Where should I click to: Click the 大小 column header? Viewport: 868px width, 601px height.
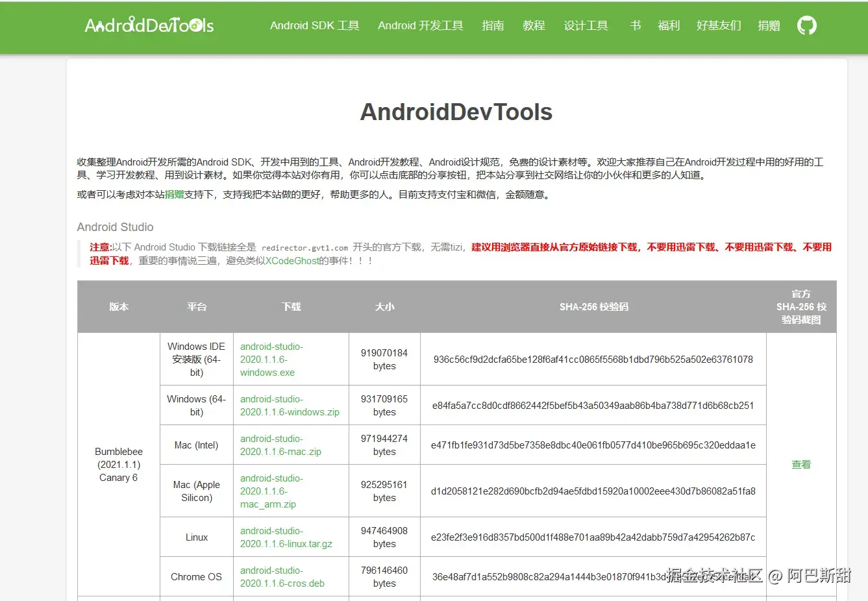(x=384, y=307)
